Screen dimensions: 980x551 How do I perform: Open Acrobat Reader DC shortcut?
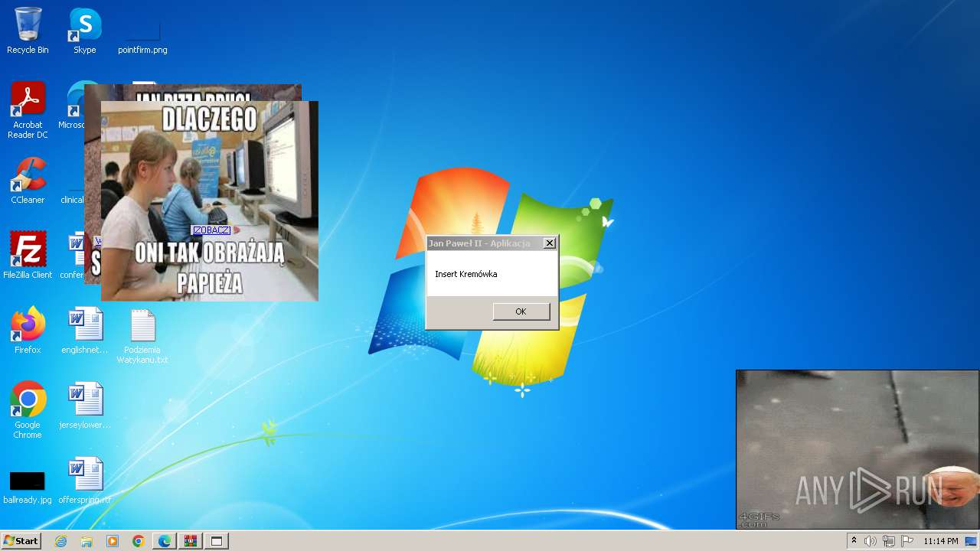tap(28, 110)
